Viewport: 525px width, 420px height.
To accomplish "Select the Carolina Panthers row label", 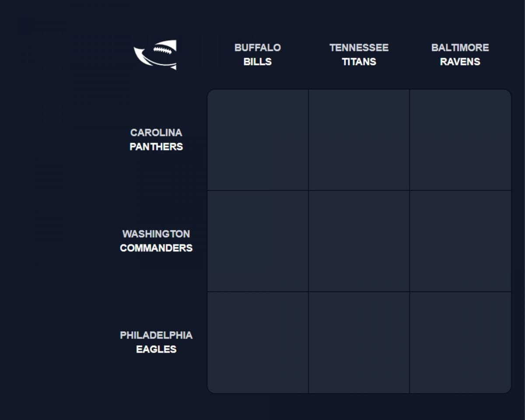I will (156, 140).
